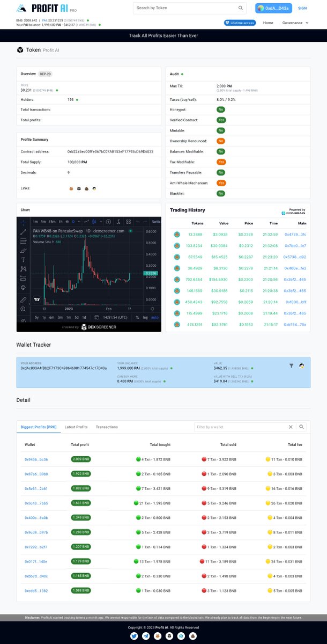Click the chart timezone 14:51:54 (UTC)
This screenshot has height=644, width=327.
115,318
